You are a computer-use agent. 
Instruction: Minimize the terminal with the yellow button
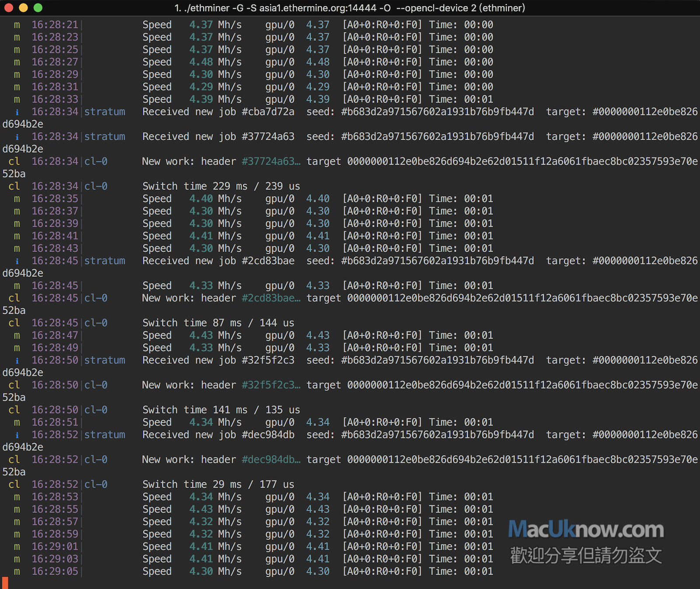coord(23,8)
